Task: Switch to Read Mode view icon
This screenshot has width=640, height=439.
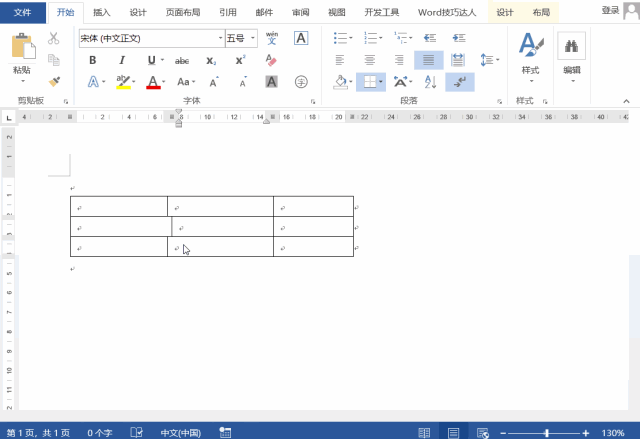Action: pyautogui.click(x=424, y=432)
